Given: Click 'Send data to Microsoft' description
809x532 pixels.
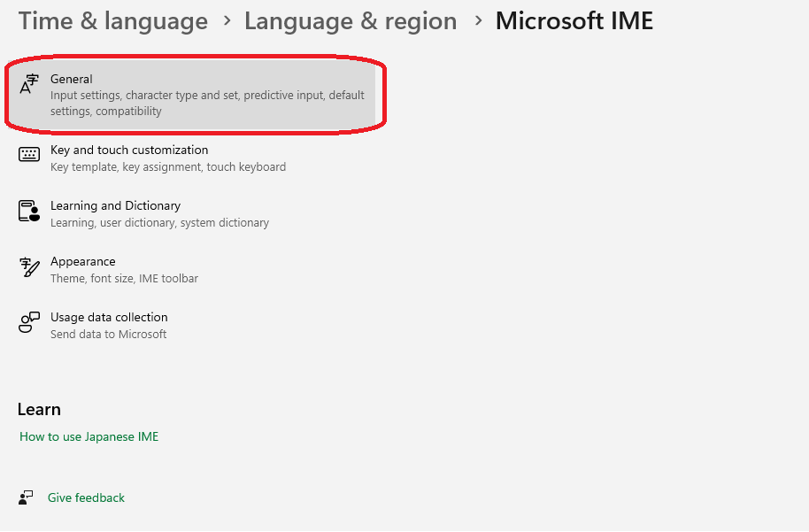Looking at the screenshot, I should pos(108,335).
